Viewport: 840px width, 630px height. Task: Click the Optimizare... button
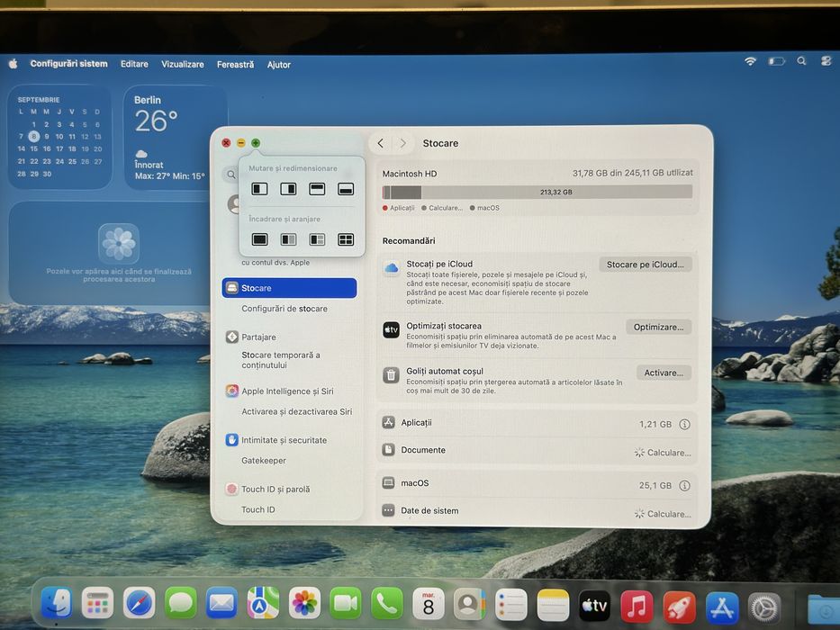pos(658,327)
